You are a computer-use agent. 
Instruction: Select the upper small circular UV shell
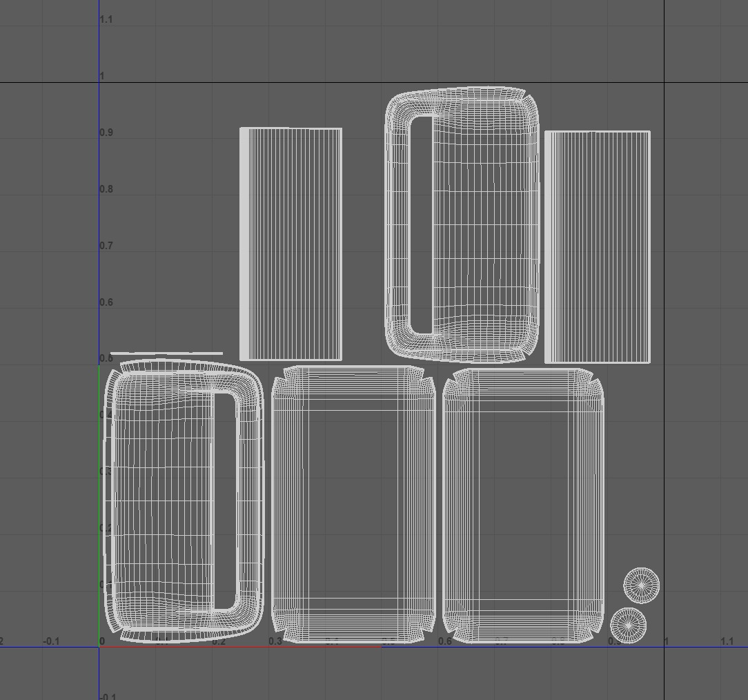click(x=641, y=584)
